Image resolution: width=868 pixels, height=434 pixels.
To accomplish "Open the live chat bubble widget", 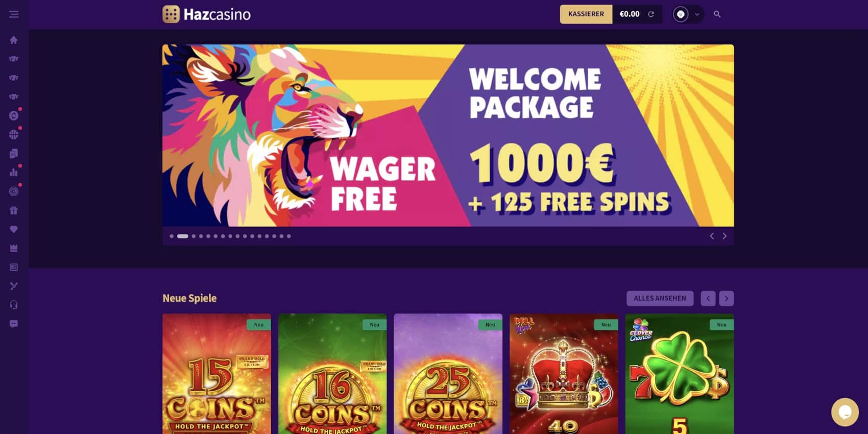I will click(x=845, y=412).
